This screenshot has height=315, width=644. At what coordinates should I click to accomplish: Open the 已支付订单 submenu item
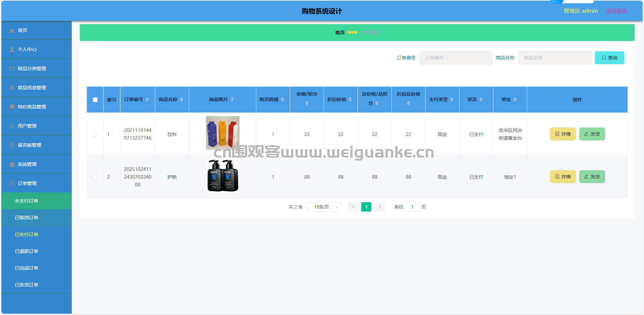(x=26, y=234)
